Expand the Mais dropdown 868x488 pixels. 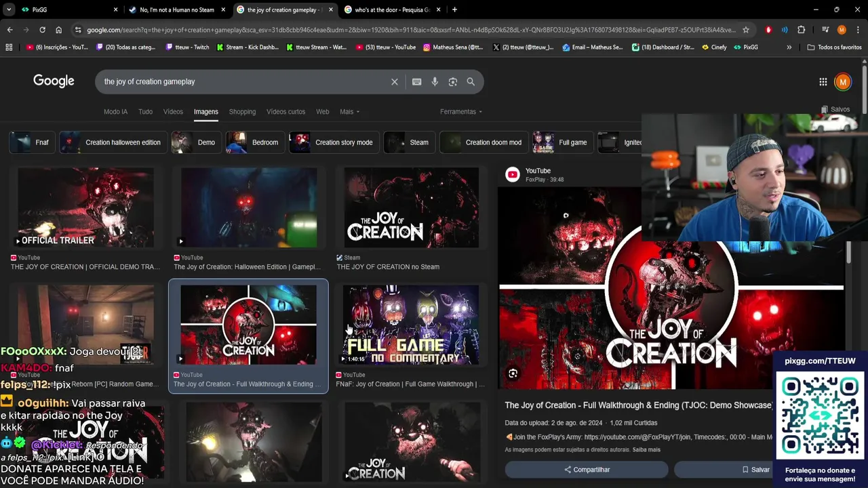[350, 112]
